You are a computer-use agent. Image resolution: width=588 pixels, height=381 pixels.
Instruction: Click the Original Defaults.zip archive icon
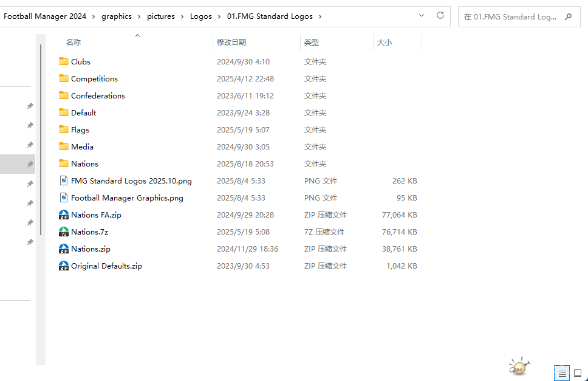64,266
